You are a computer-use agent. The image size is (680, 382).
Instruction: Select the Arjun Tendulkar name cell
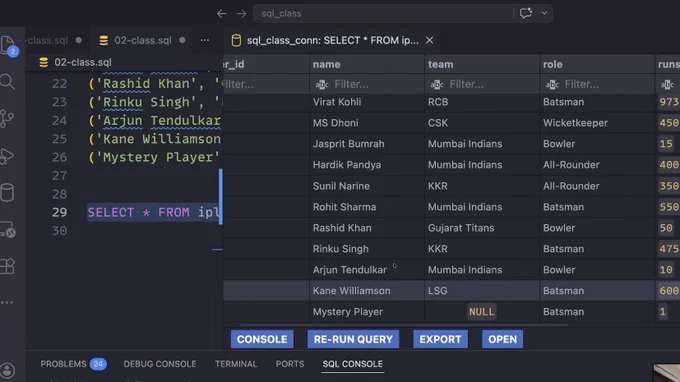tap(367, 270)
